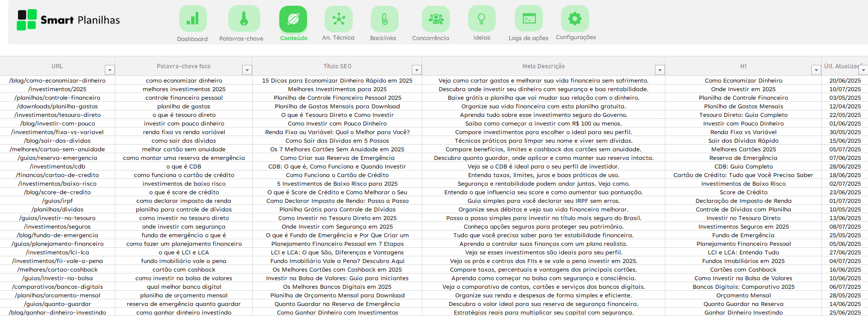Expand the H1 column filter dropdown
The width and height of the screenshot is (868, 316).
[x=816, y=70]
